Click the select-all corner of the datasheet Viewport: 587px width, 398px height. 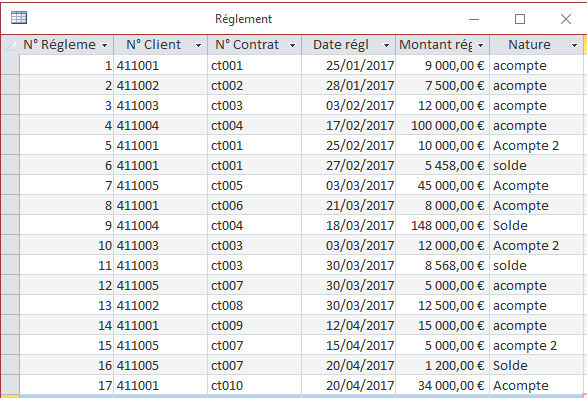pyautogui.click(x=10, y=45)
